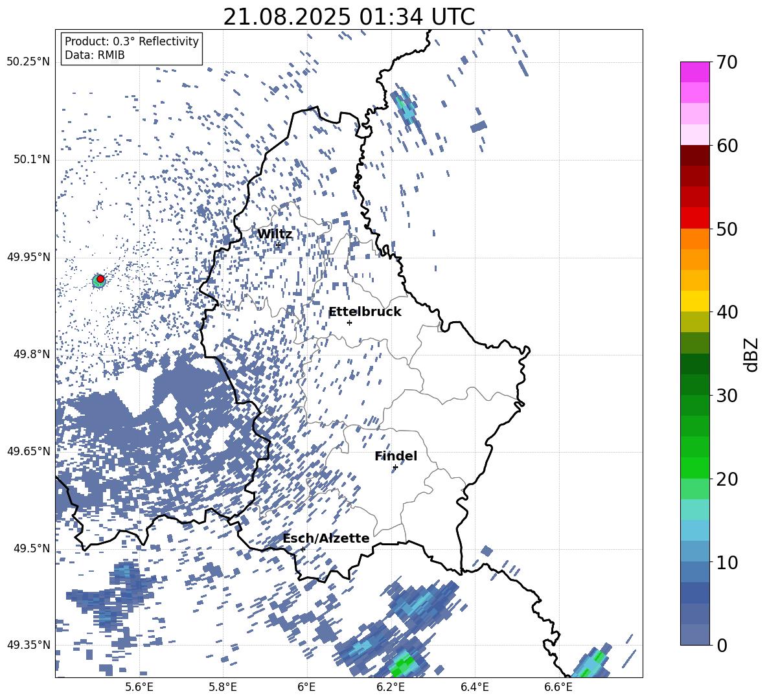Click the 0 tick label on colorbar
Image resolution: width=767 pixels, height=700 pixels.
pyautogui.click(x=722, y=645)
